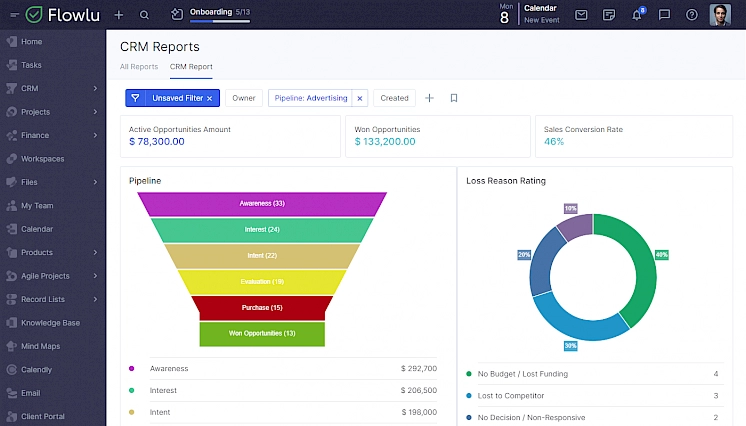The image size is (746, 426).
Task: Open Knowledge Base in sidebar
Action: (x=50, y=323)
